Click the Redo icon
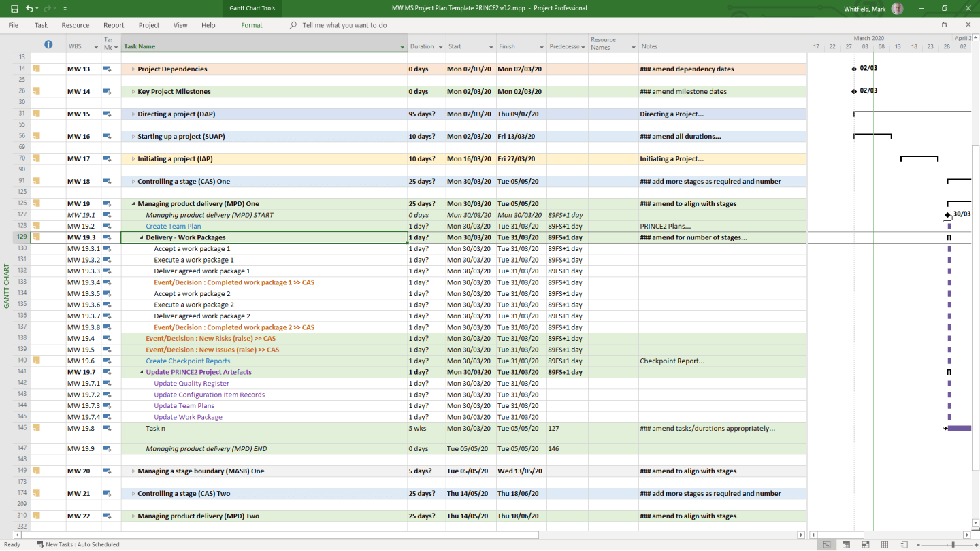 46,9
